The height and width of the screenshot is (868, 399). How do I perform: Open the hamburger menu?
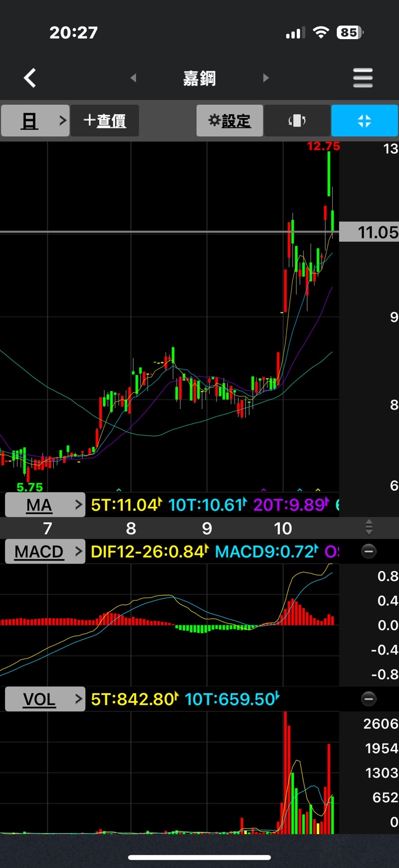[x=363, y=78]
